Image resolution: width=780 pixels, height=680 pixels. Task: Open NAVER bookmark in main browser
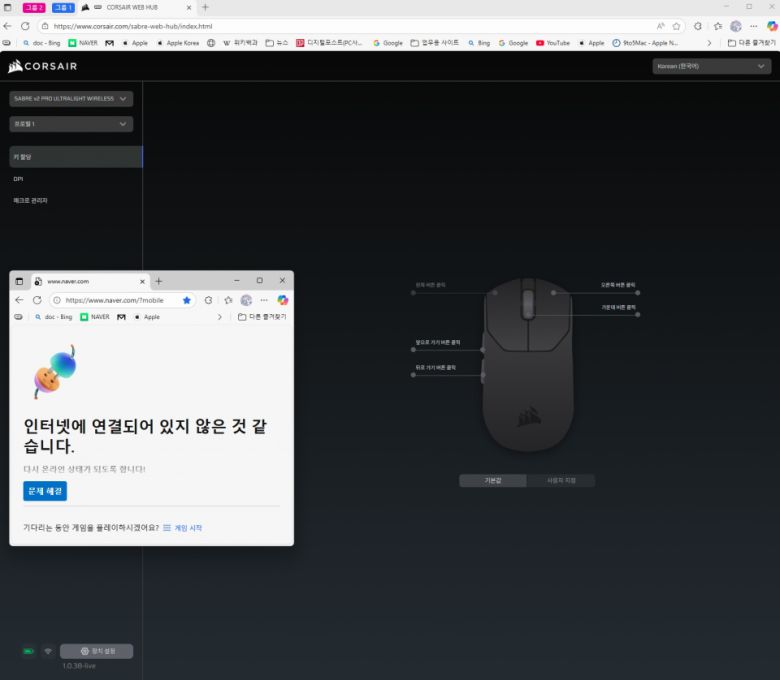(x=83, y=43)
